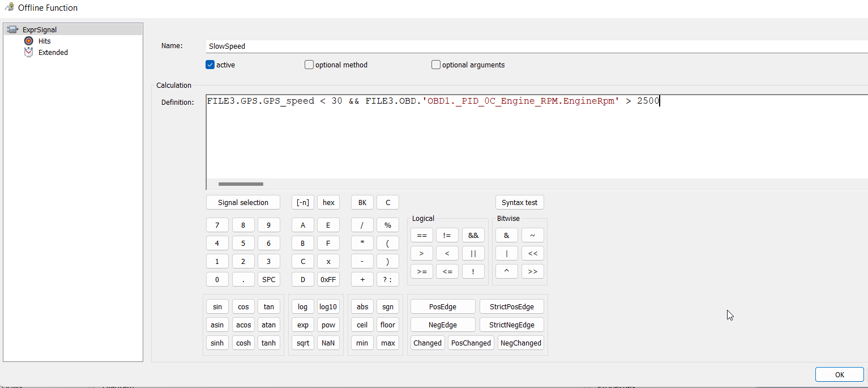Insert the != not-equal operator
868x388 pixels.
[447, 235]
